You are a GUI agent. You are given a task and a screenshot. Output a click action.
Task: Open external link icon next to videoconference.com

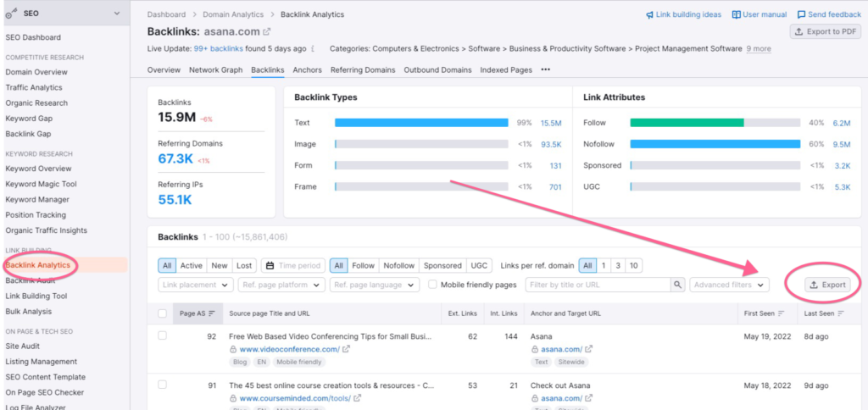(x=346, y=349)
